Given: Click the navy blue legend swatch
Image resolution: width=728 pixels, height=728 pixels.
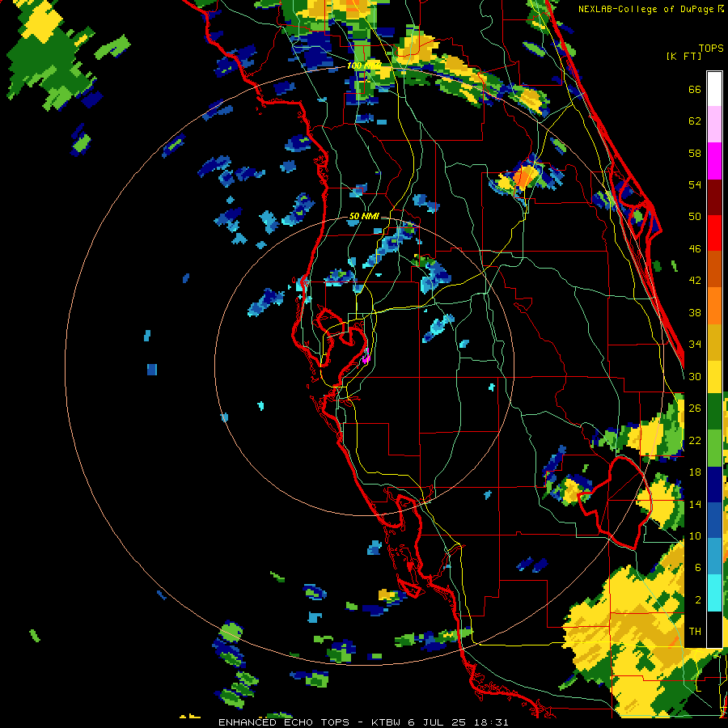Looking at the screenshot, I should pos(714,484).
